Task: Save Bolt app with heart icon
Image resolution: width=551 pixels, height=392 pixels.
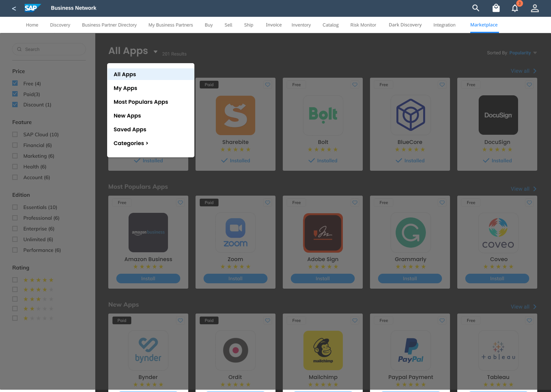Action: click(x=355, y=85)
